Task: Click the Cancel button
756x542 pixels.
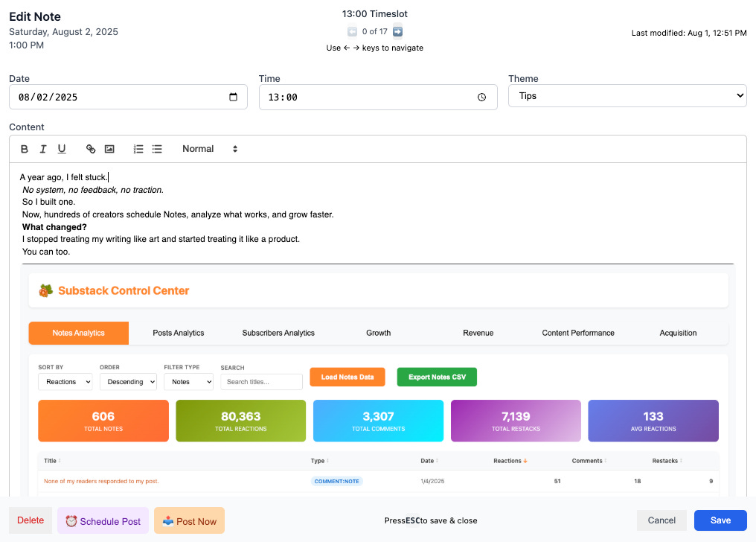Action: pyautogui.click(x=661, y=520)
